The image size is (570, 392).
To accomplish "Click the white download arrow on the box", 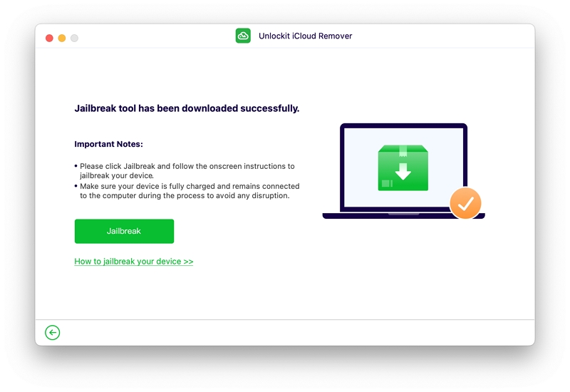I will [403, 171].
